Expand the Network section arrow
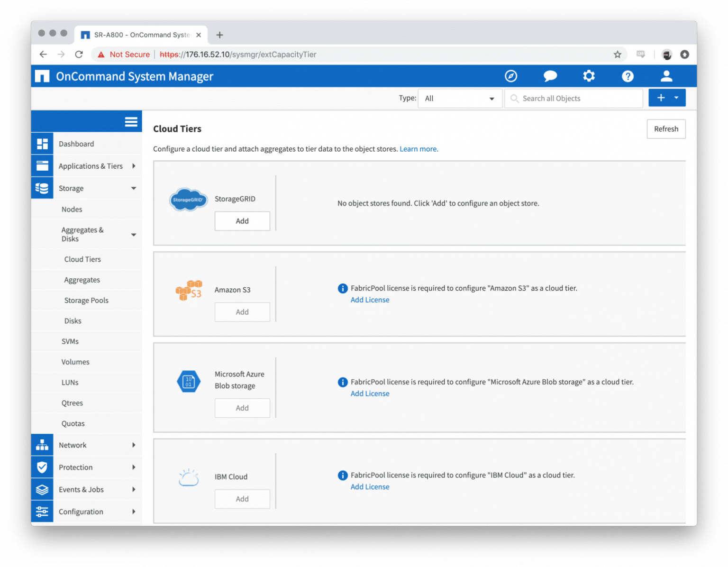 (x=134, y=445)
